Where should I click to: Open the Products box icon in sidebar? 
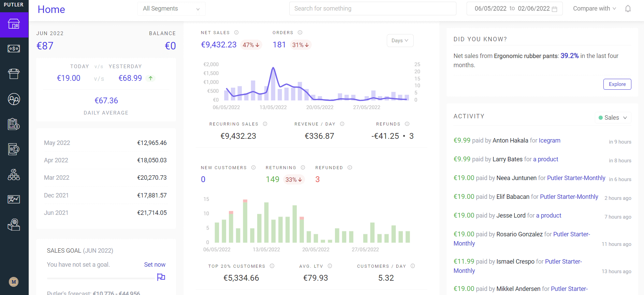(x=14, y=74)
